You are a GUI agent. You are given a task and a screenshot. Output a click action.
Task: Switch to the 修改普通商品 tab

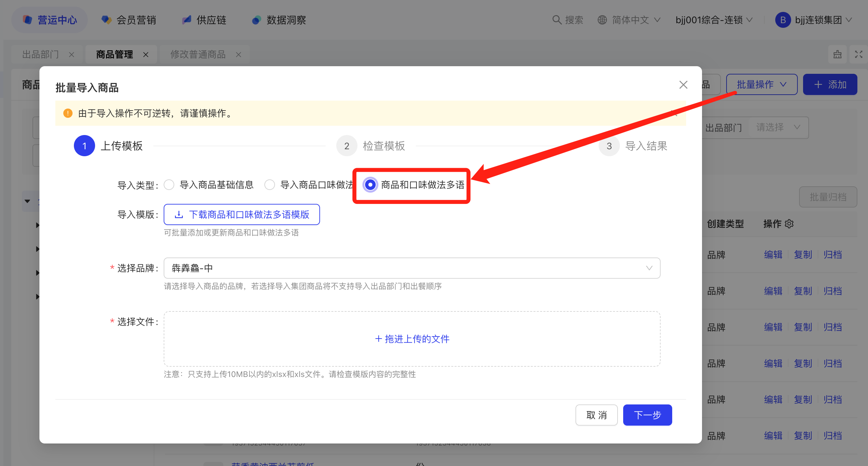(198, 54)
